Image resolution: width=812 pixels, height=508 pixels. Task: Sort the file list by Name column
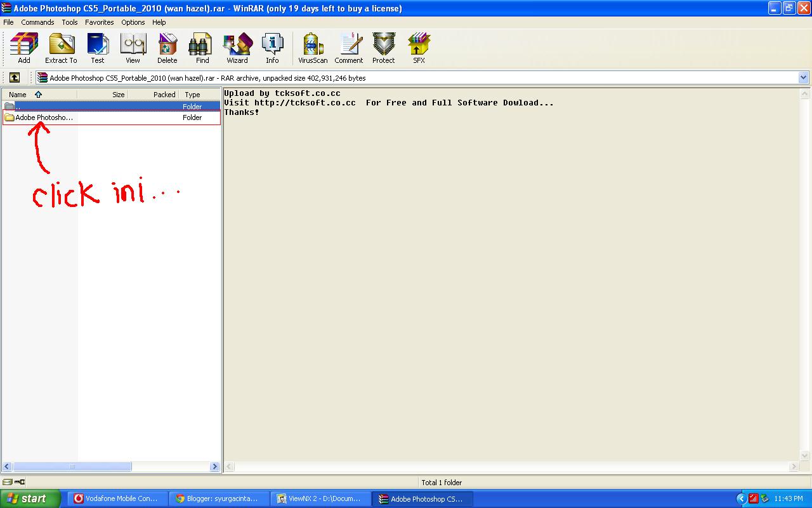(x=39, y=95)
